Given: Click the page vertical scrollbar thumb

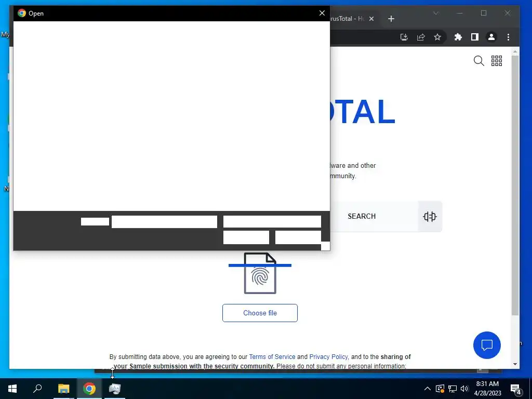Looking at the screenshot, I should (515, 185).
